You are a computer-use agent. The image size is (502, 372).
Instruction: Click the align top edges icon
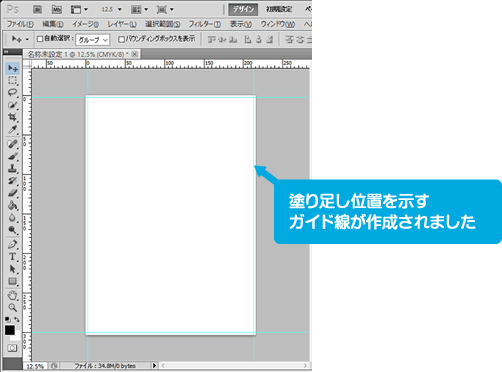[x=211, y=40]
